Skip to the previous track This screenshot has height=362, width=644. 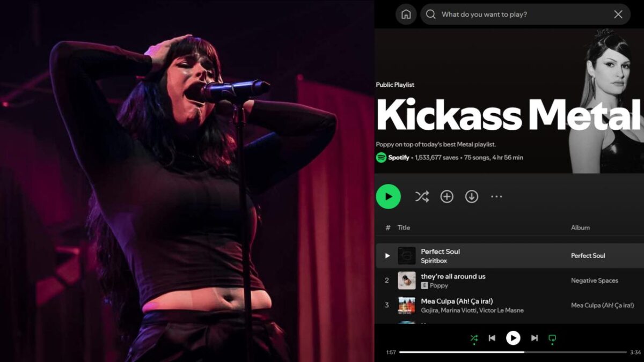coord(492,338)
